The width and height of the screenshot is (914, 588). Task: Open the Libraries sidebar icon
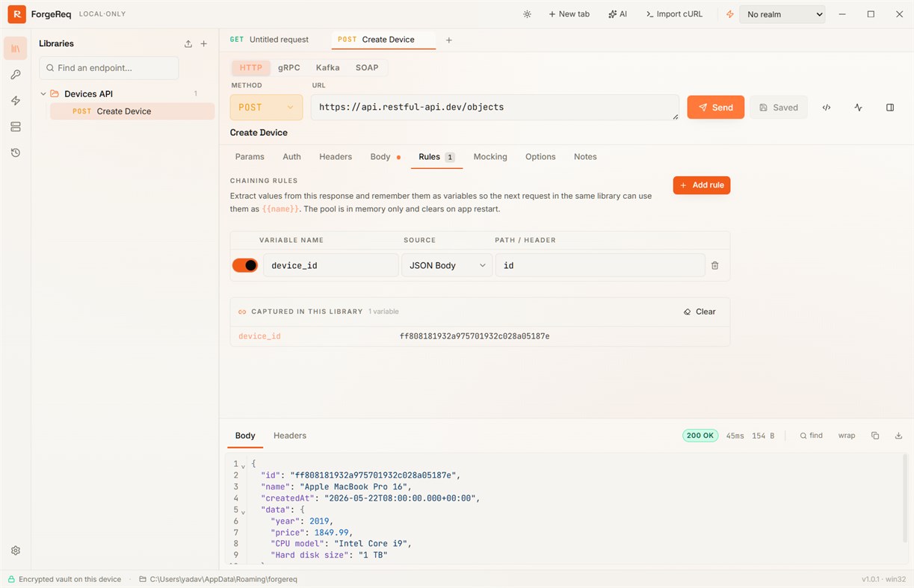(x=16, y=49)
